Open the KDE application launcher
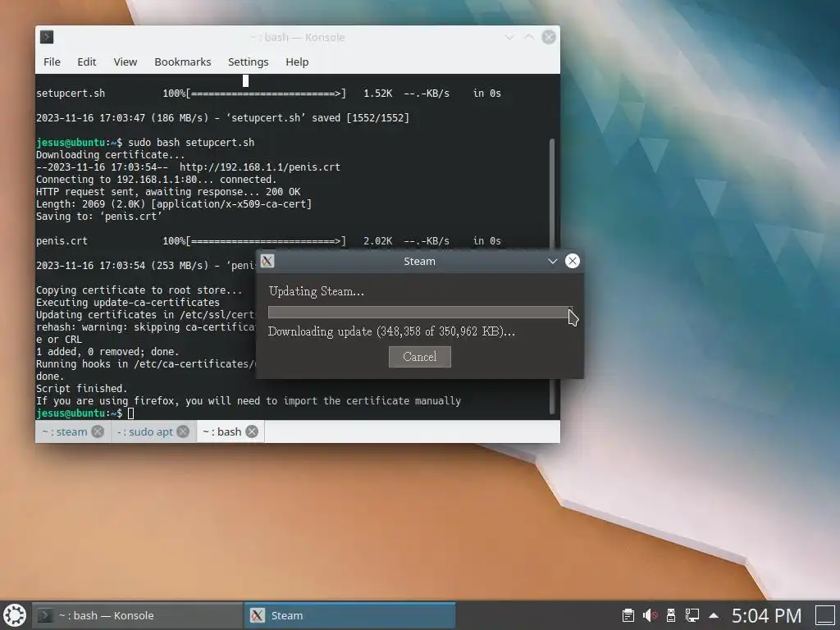This screenshot has height=630, width=840. tap(15, 615)
